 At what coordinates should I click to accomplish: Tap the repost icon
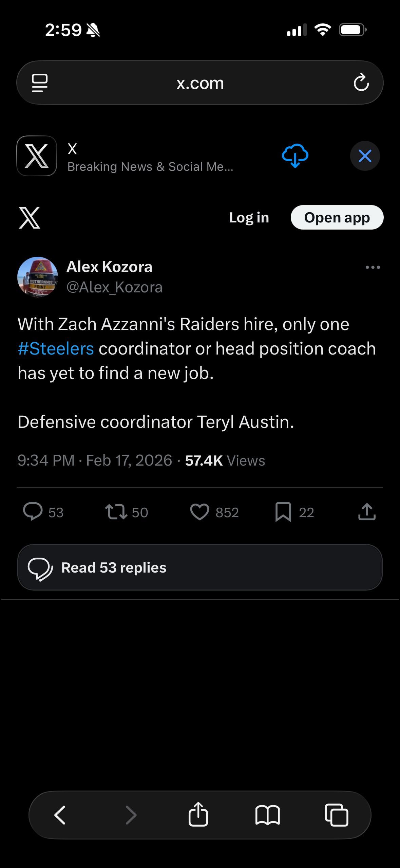tap(116, 512)
